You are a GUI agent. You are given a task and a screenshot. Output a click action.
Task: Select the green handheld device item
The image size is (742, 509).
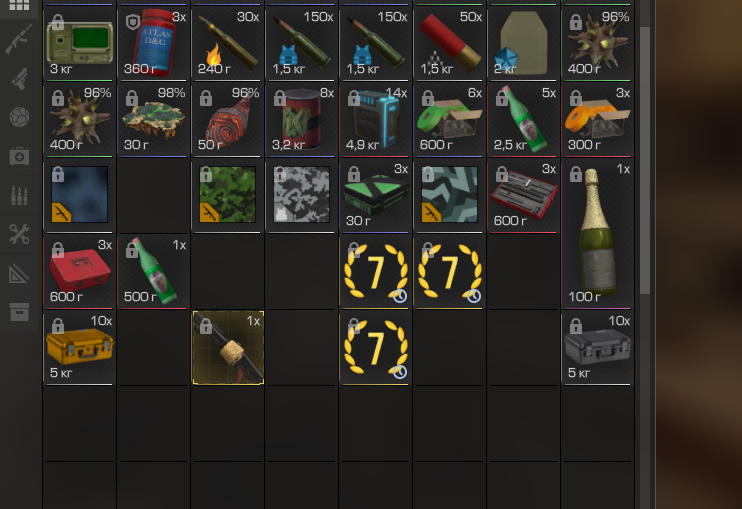80,43
